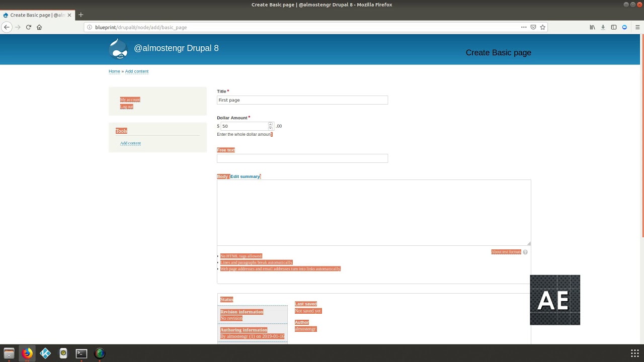The height and width of the screenshot is (362, 644).
Task: Click the author name almostengr
Action: [x=305, y=329]
